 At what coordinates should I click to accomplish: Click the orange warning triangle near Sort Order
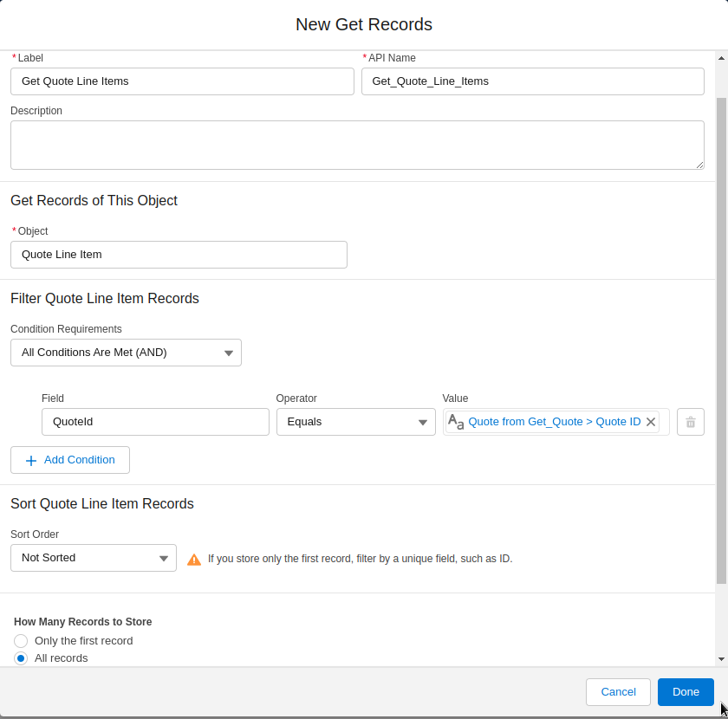(194, 559)
